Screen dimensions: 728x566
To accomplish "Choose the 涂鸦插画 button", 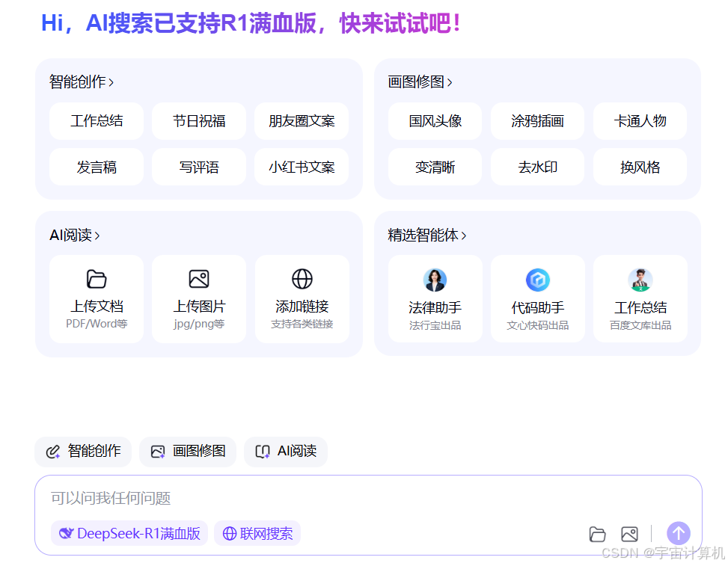I will (538, 121).
